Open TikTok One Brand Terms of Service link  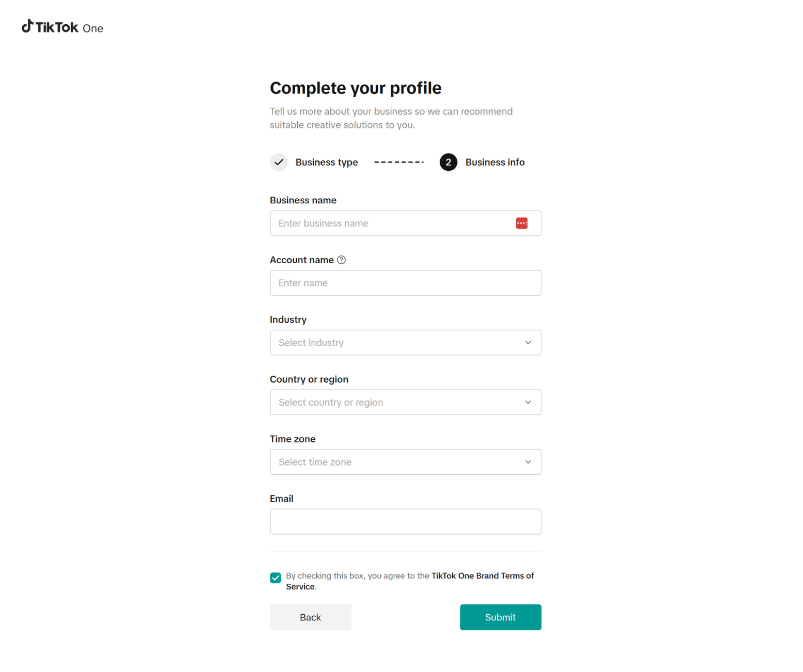482,575
